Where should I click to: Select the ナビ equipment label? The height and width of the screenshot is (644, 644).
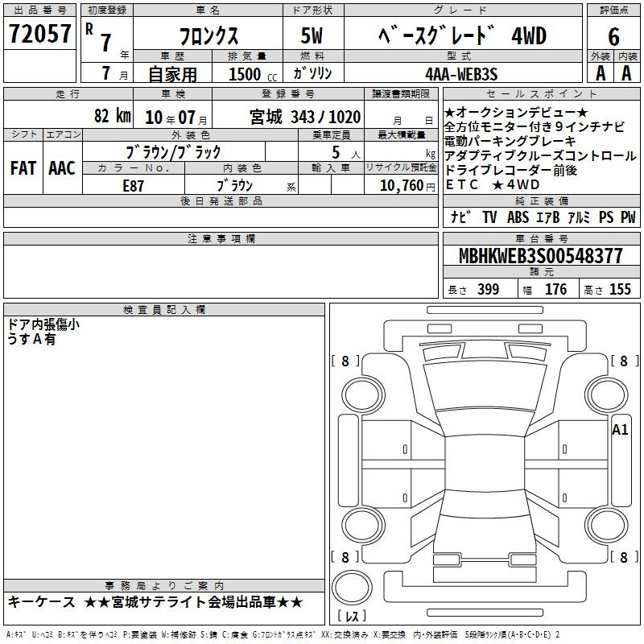pyautogui.click(x=460, y=217)
